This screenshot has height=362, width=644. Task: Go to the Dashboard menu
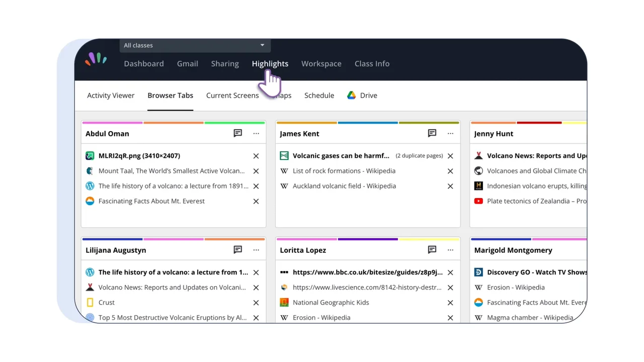click(144, 64)
